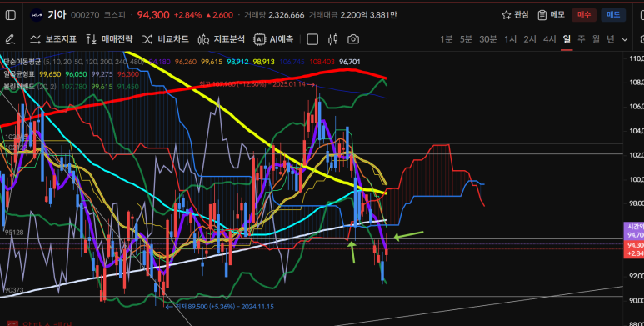This screenshot has height=326, width=644.
Task: Click Ichimoku value 96,050
Action: (77, 74)
